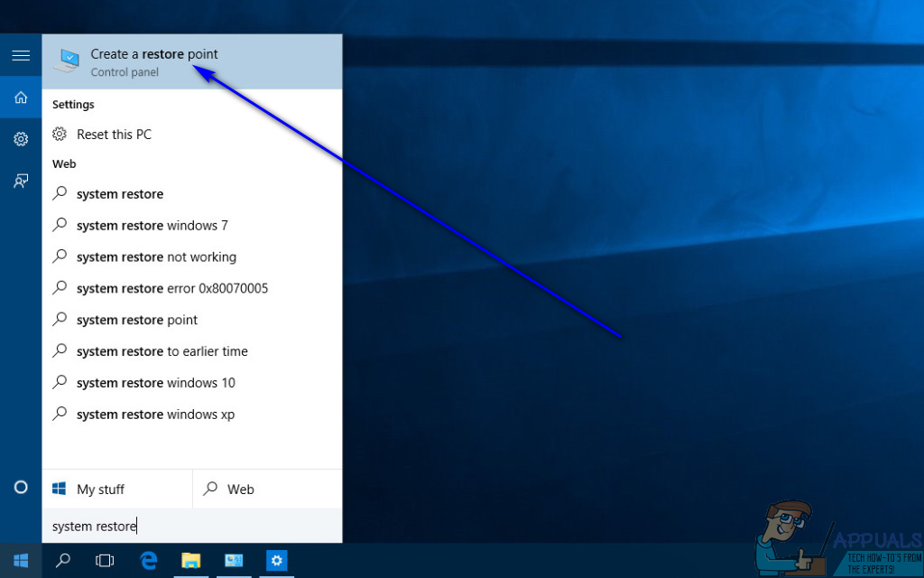Click the magnifier icon beside 'system restore point'
This screenshot has width=924, height=578.
(60, 319)
